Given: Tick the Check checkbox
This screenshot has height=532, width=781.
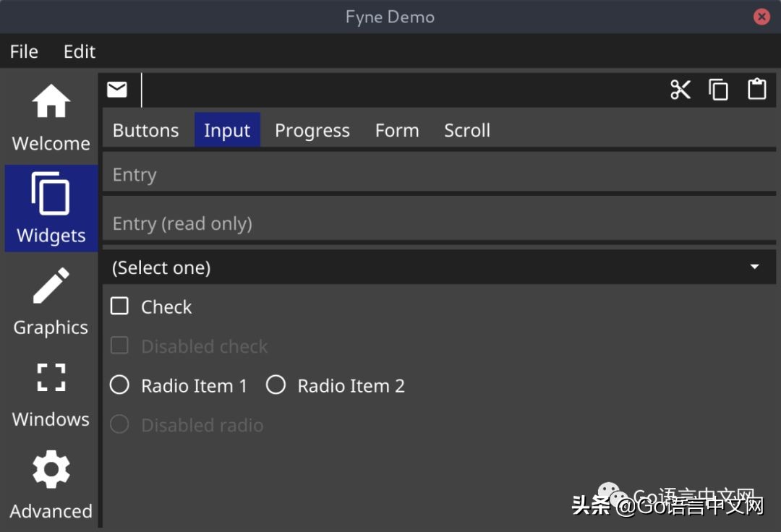Looking at the screenshot, I should (119, 306).
